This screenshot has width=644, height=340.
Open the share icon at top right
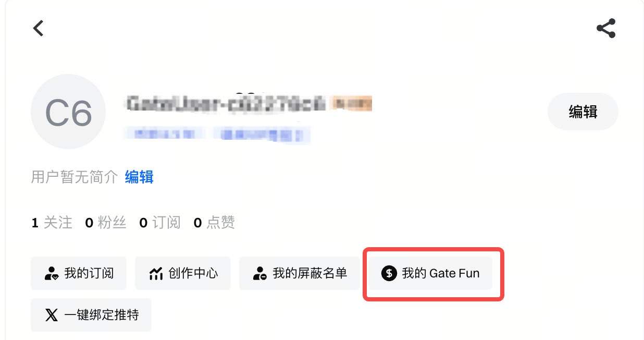tap(606, 28)
